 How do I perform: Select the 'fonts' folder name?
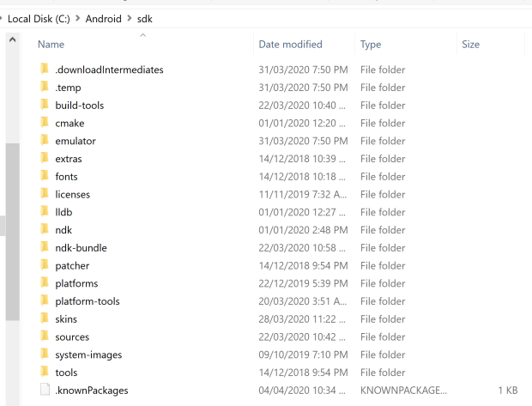pos(67,177)
